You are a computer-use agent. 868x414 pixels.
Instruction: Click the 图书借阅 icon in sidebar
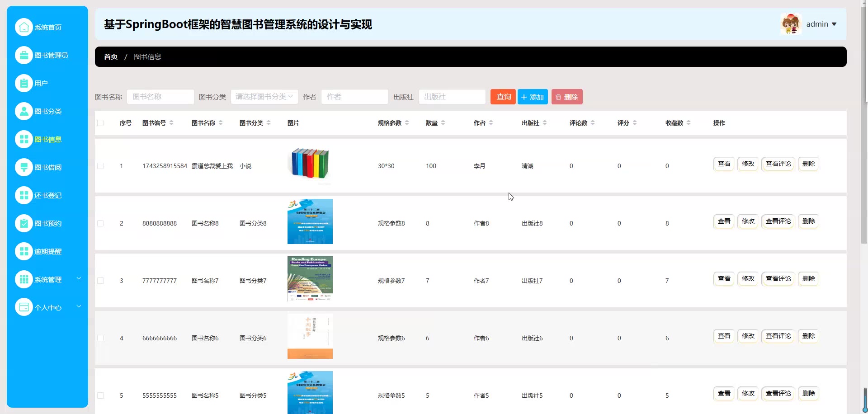point(24,167)
